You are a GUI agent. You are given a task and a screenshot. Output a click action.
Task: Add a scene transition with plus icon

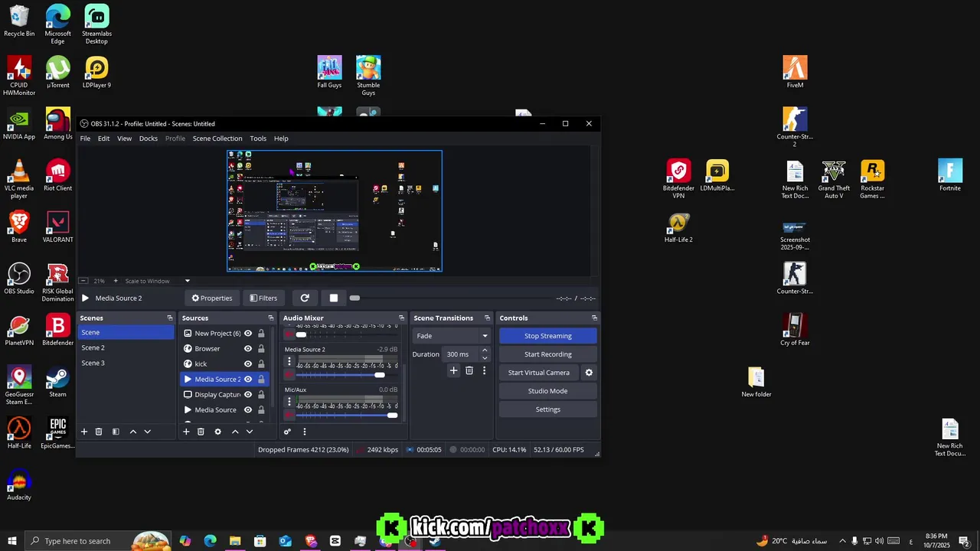tap(453, 370)
